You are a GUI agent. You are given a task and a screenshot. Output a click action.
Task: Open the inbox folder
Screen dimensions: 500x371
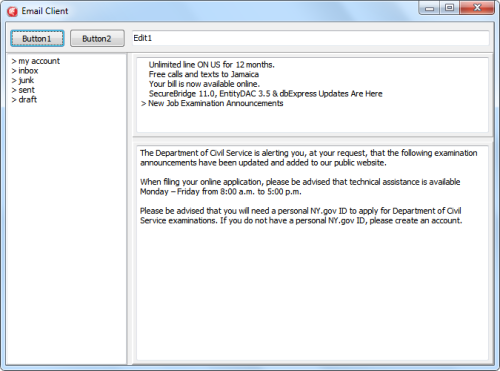[28, 71]
